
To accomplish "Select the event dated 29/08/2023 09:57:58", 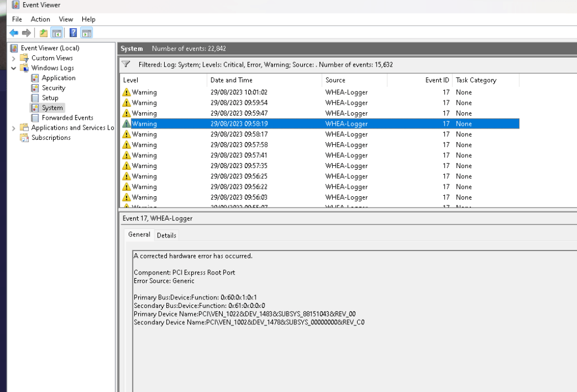I will click(x=320, y=145).
